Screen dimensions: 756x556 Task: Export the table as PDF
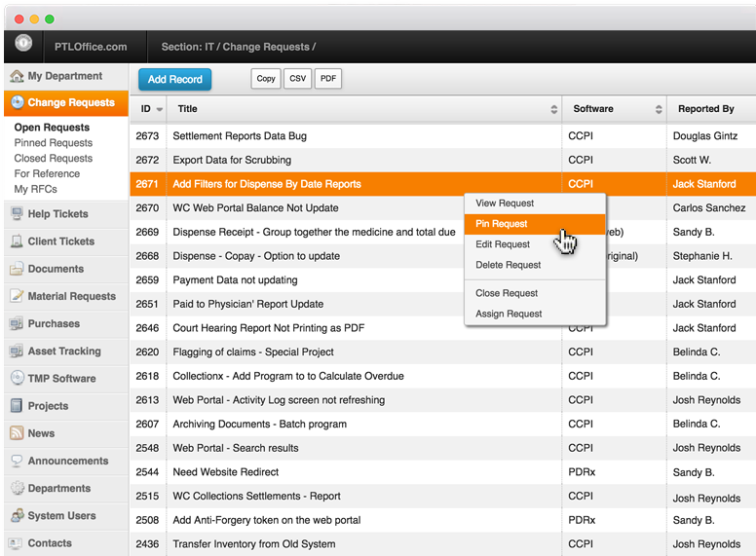pyautogui.click(x=328, y=79)
